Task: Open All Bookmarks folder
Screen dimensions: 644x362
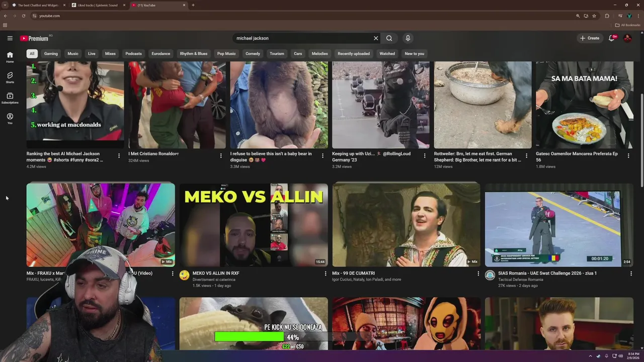Action: coord(627,25)
